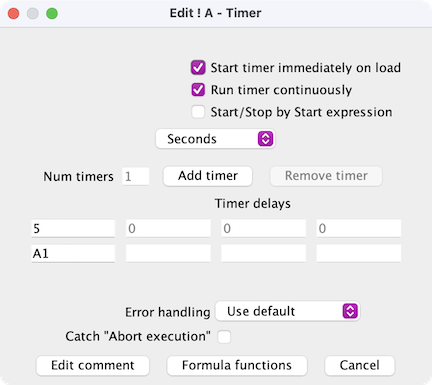Close the window with red button
The image size is (432, 385).
[x=14, y=14]
